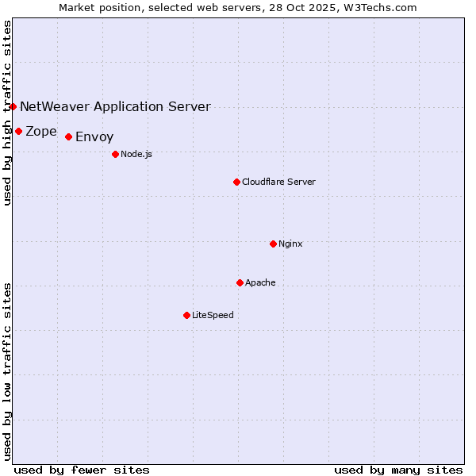
Task: Click the red data point beside Zope
Action: pos(18,131)
